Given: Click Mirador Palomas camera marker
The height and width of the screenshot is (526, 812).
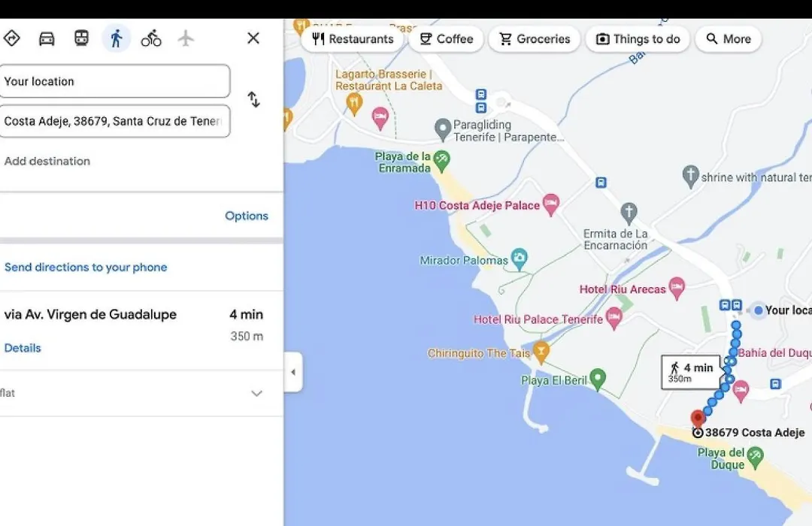Looking at the screenshot, I should (x=519, y=258).
